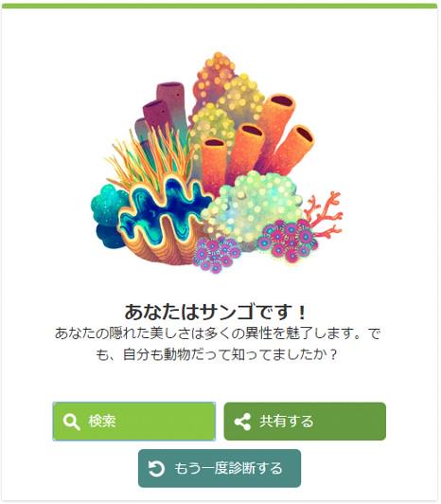Screen dimensions: 441x504
Task: Click the circular retry arrow icon
Action: pos(156,468)
